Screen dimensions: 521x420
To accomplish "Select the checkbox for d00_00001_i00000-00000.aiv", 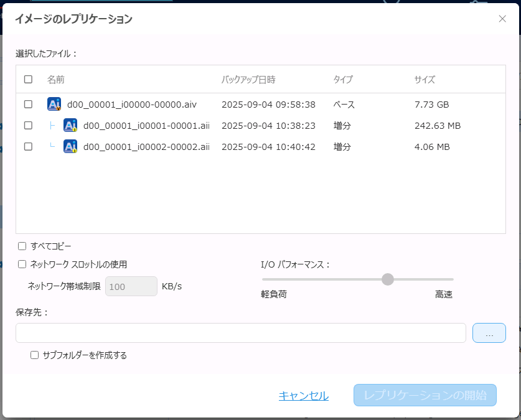I will click(x=28, y=105).
